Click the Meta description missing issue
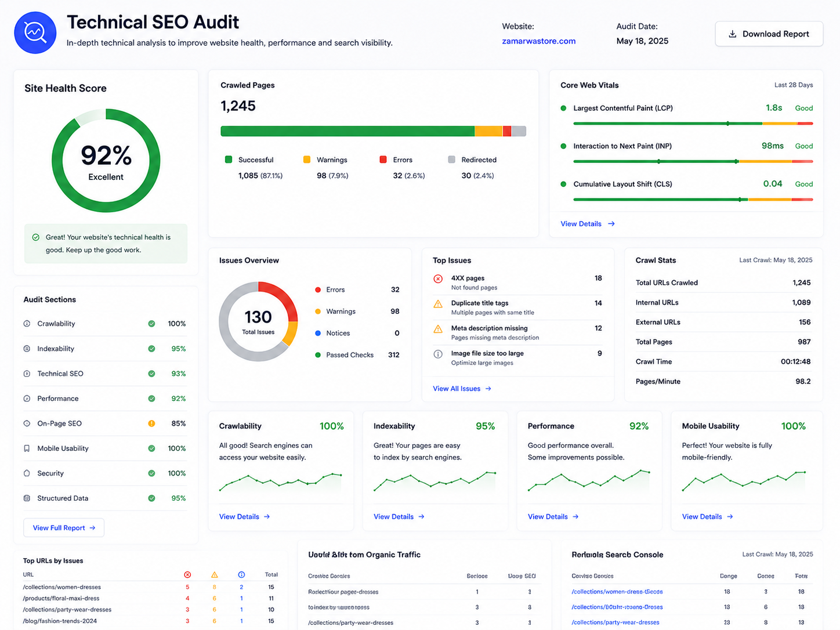The height and width of the screenshot is (630, 840). point(490,328)
